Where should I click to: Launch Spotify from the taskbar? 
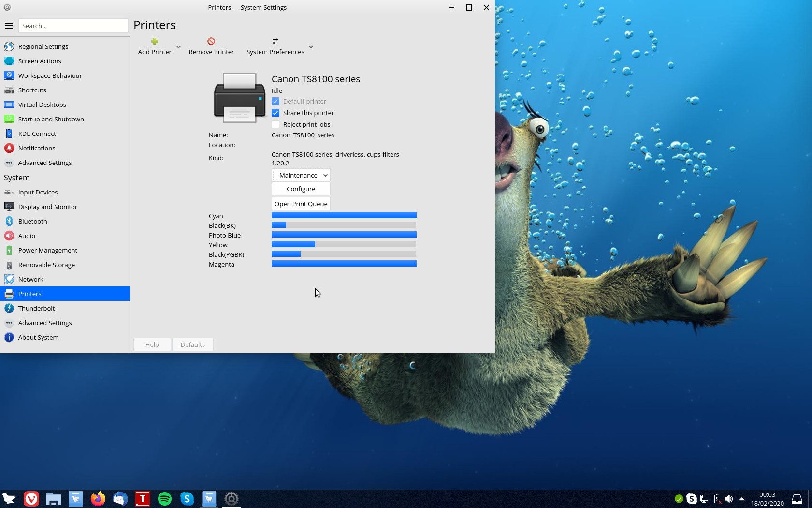(165, 498)
